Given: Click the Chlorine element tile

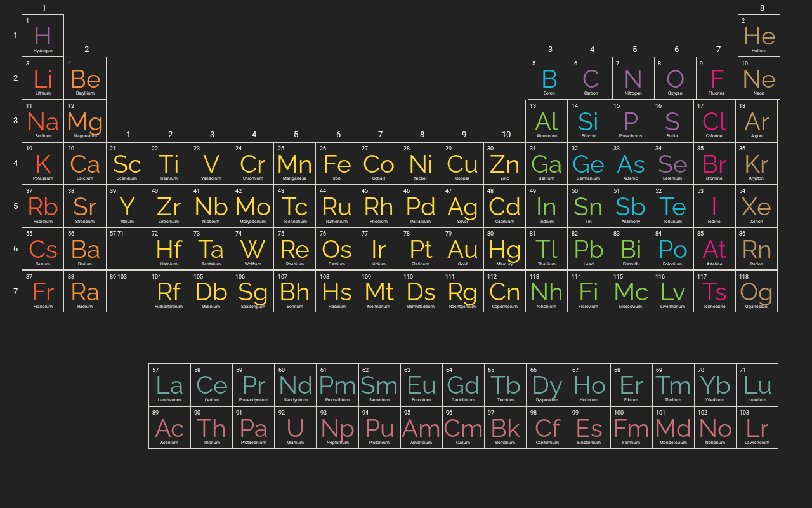Looking at the screenshot, I should pyautogui.click(x=714, y=121).
